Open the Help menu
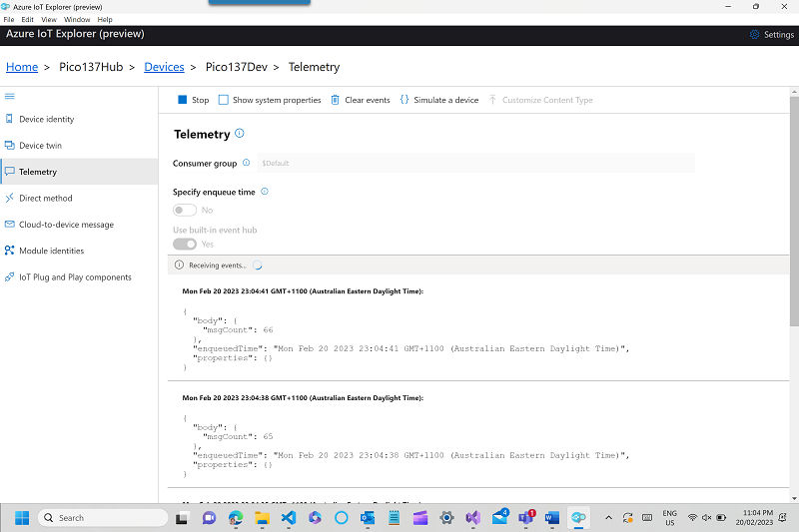799x532 pixels. click(105, 19)
